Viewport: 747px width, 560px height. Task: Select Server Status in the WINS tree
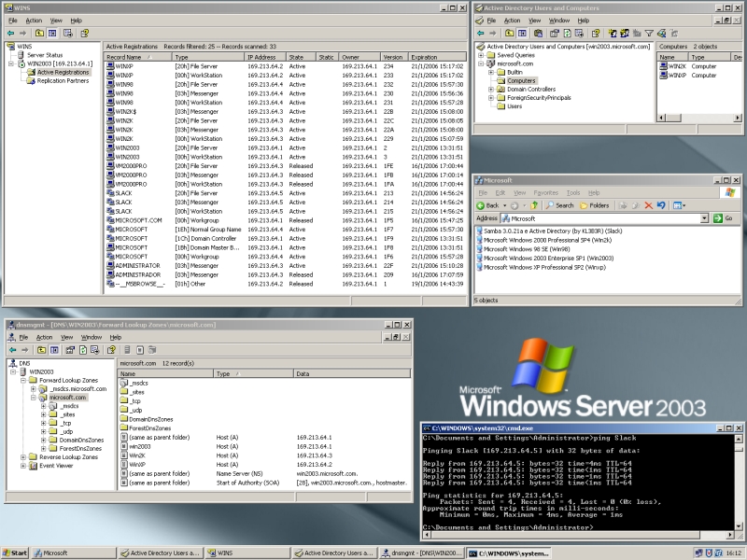pyautogui.click(x=45, y=55)
